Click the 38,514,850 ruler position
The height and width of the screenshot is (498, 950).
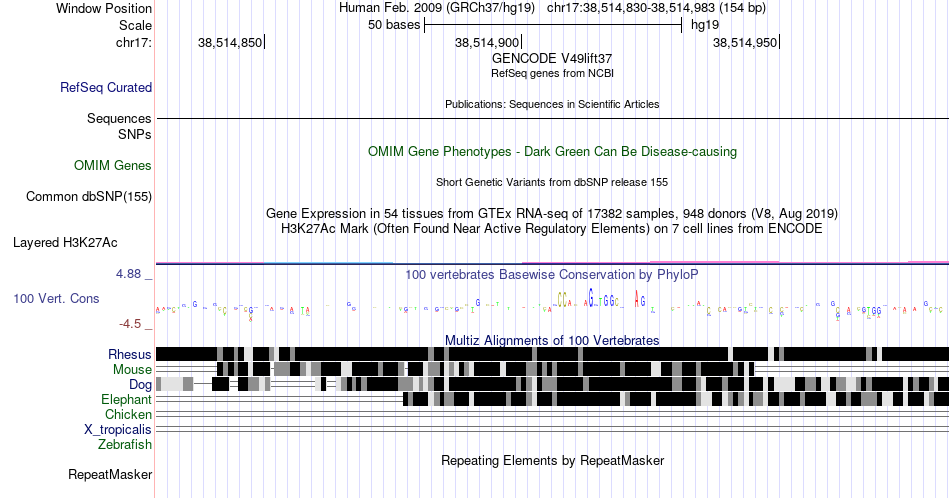230,42
